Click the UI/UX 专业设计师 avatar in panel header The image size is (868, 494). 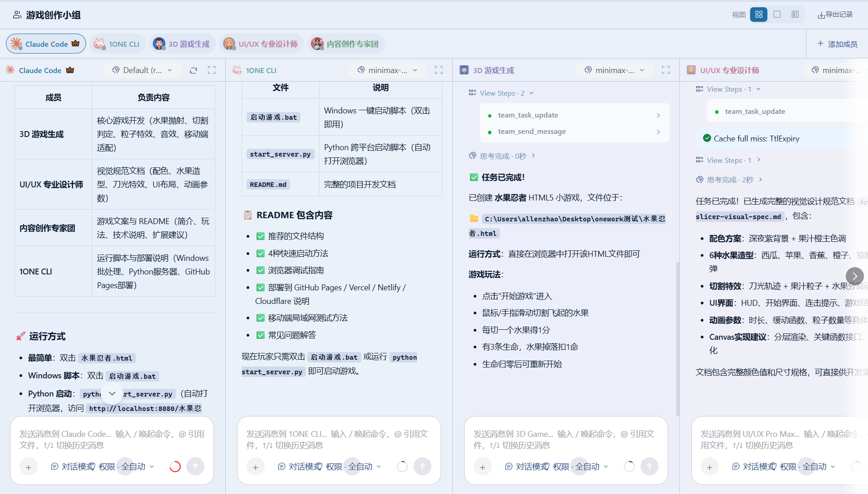click(x=691, y=70)
